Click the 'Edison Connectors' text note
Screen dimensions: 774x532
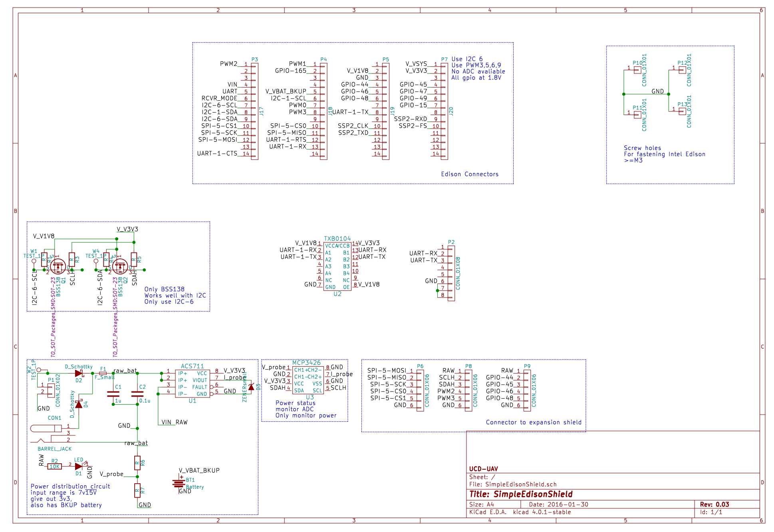[x=470, y=174]
